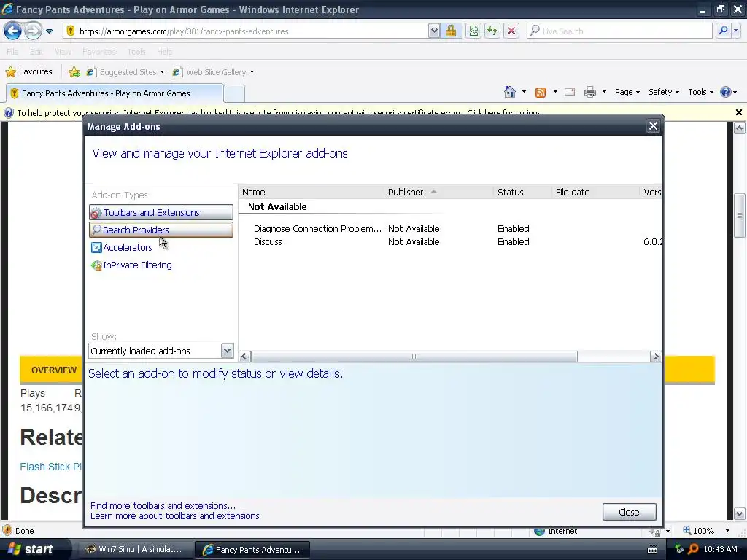747x560 pixels.
Task: Open the recent pages dropdown arrow
Action: [x=49, y=31]
